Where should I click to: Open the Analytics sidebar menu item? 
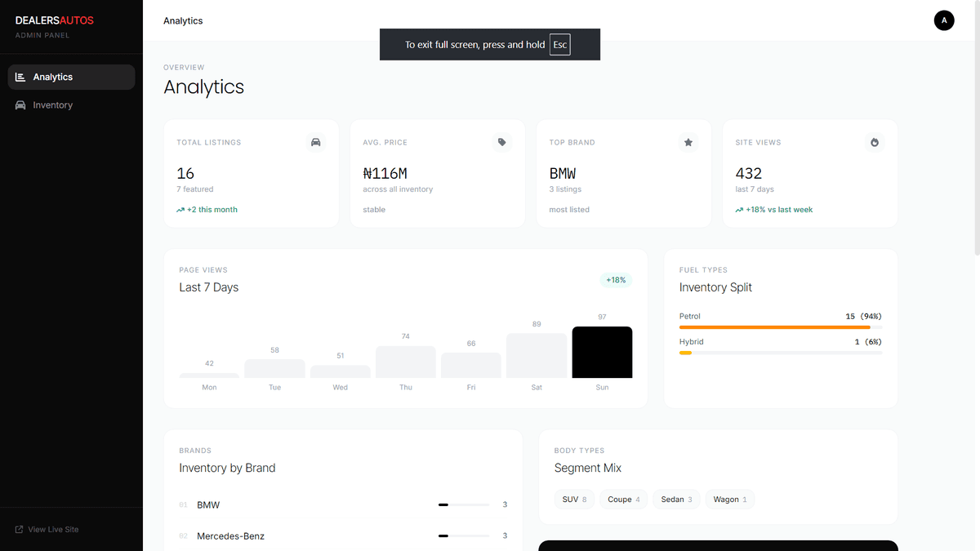[x=71, y=77]
